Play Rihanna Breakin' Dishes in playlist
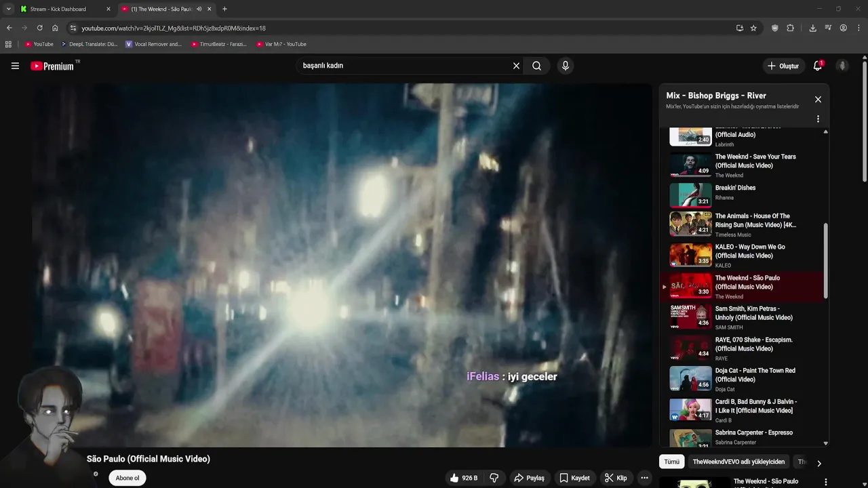 click(743, 195)
